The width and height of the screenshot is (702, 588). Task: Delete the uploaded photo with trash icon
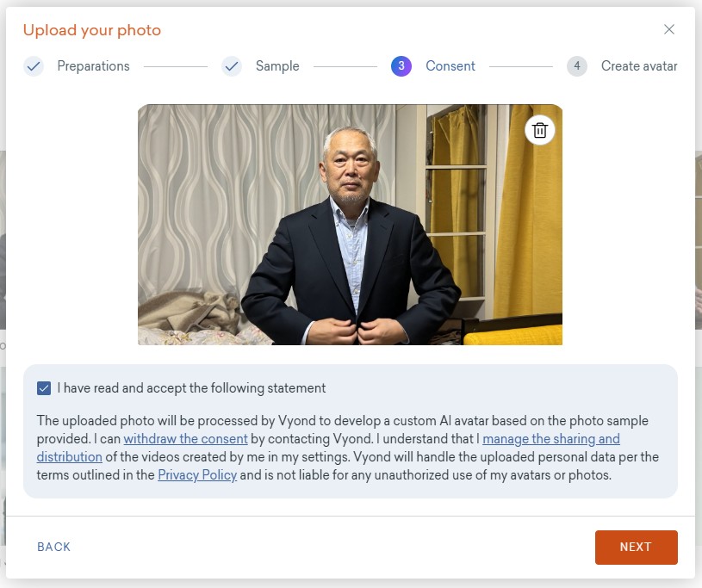(540, 130)
